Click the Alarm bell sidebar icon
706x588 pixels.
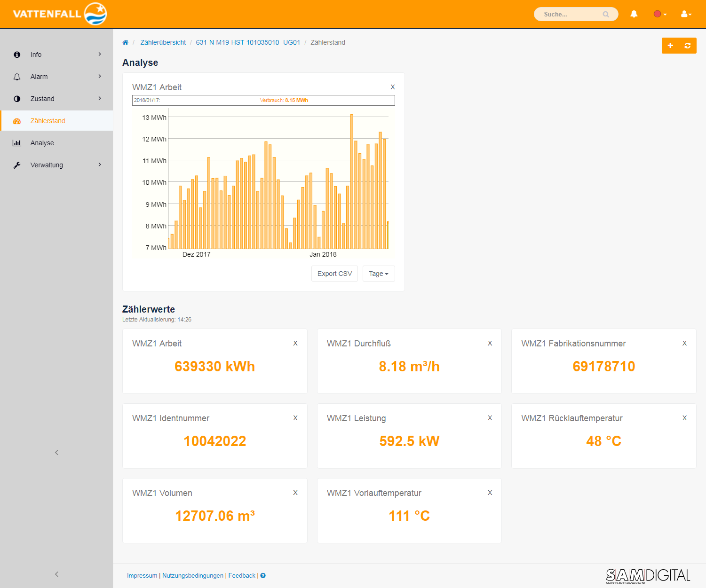click(x=17, y=77)
